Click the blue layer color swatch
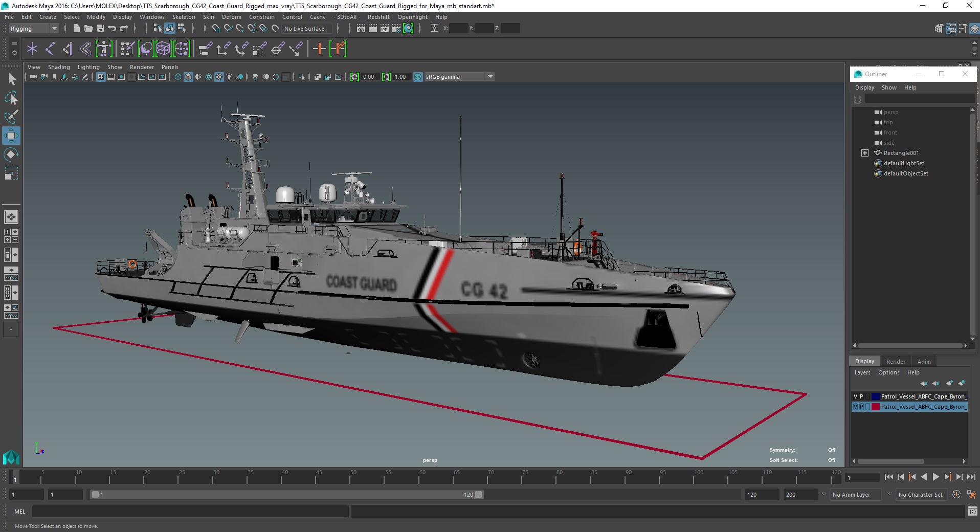The image size is (980, 532). pyautogui.click(x=875, y=396)
